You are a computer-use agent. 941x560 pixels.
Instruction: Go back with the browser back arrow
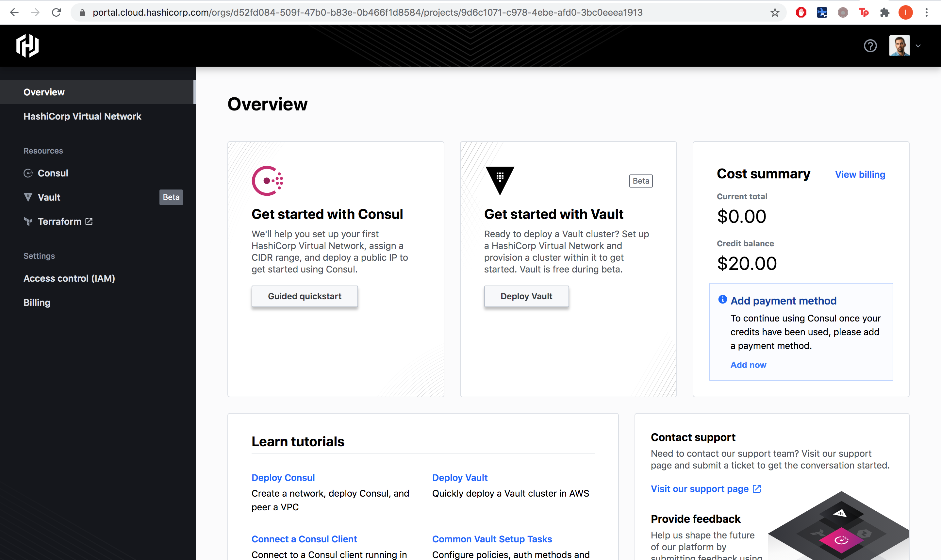click(x=14, y=12)
